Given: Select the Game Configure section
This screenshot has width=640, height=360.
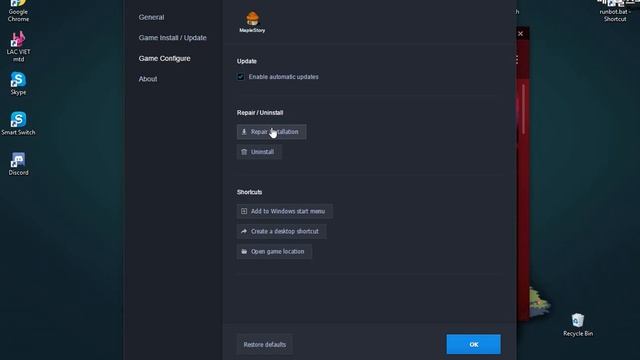Looking at the screenshot, I should point(164,58).
